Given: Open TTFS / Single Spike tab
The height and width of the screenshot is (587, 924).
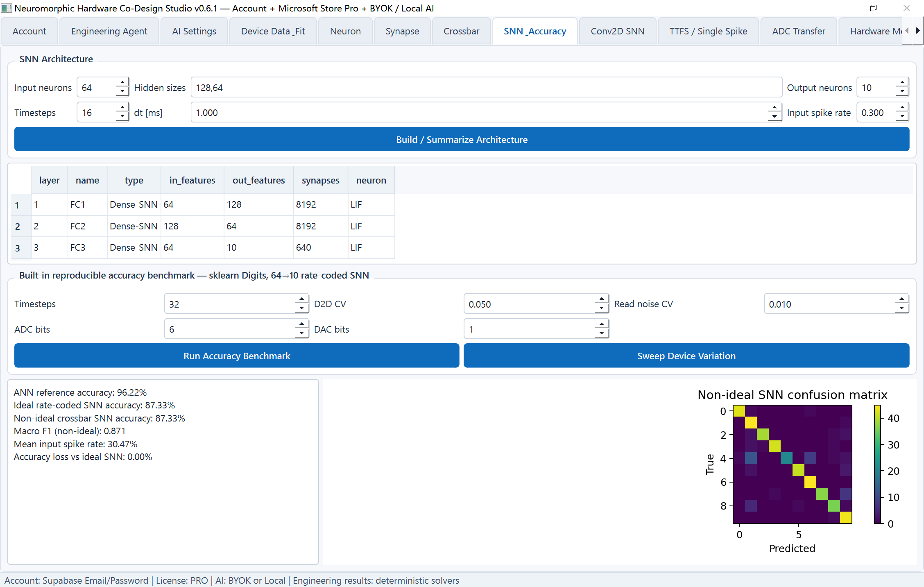Looking at the screenshot, I should click(x=708, y=31).
